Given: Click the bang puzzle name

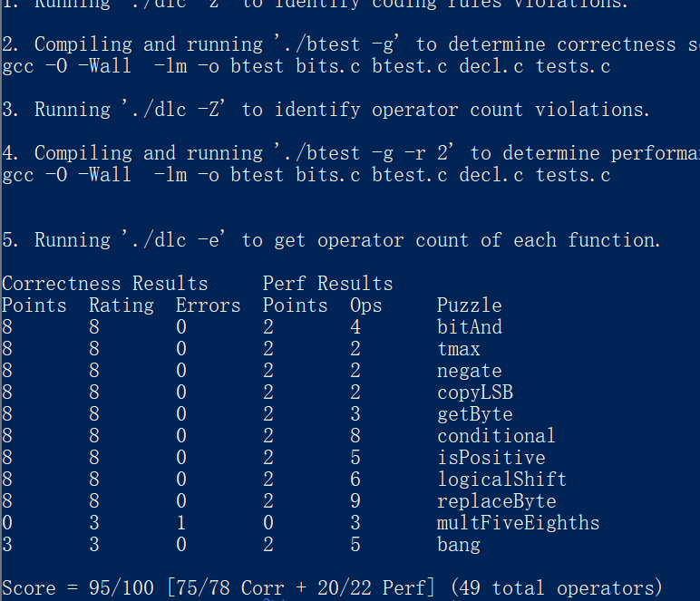Looking at the screenshot, I should click(x=458, y=545).
